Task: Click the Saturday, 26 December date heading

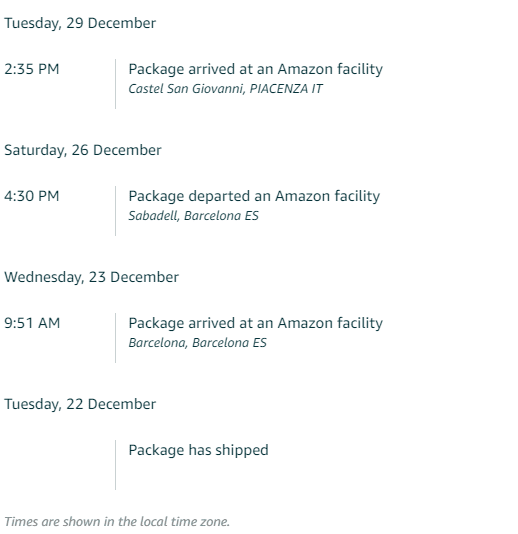Action: coord(83,150)
